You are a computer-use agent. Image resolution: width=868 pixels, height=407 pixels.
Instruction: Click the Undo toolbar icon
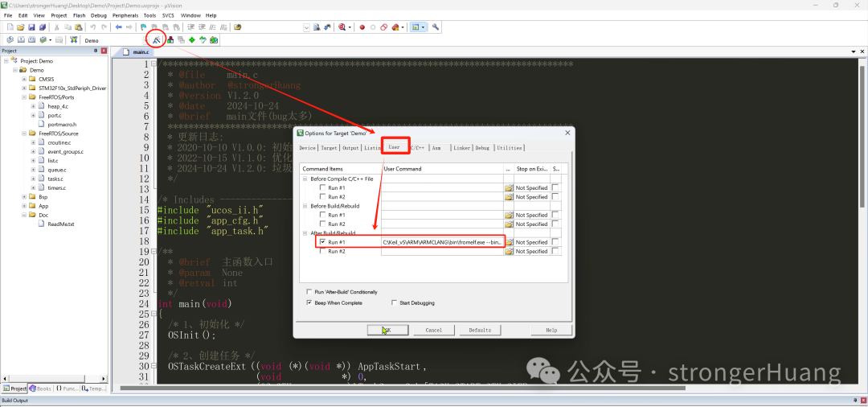(x=93, y=27)
